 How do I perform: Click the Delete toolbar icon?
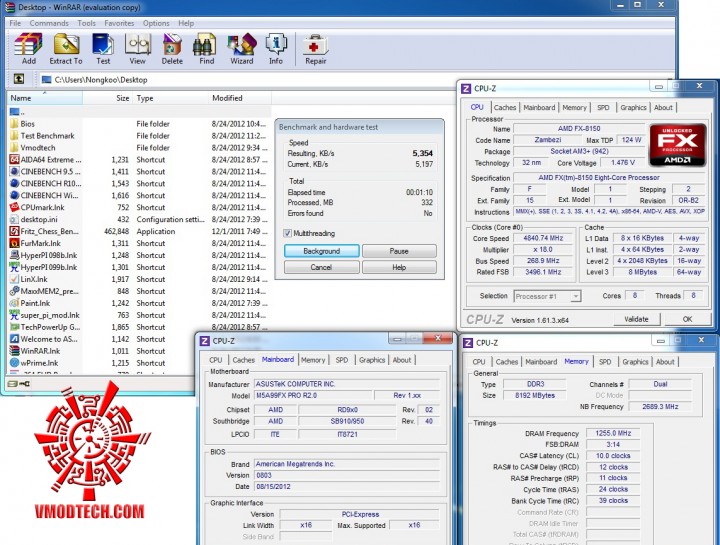pos(172,45)
